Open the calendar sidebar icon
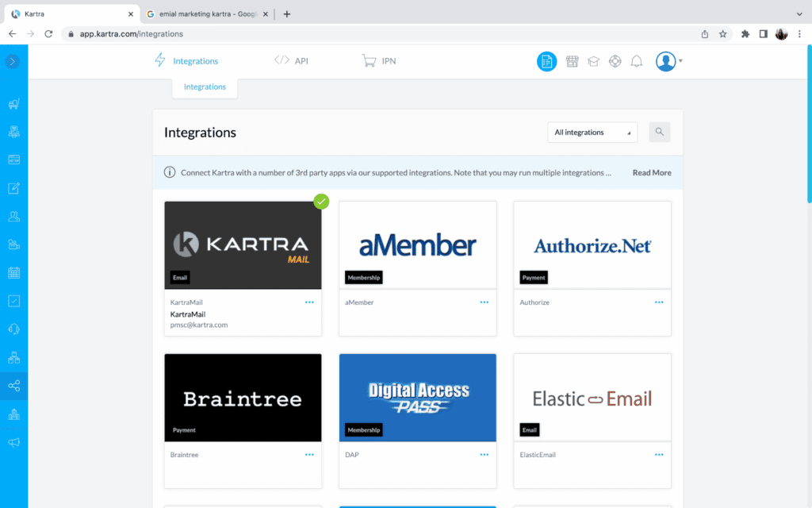This screenshot has width=812, height=508. 14,273
